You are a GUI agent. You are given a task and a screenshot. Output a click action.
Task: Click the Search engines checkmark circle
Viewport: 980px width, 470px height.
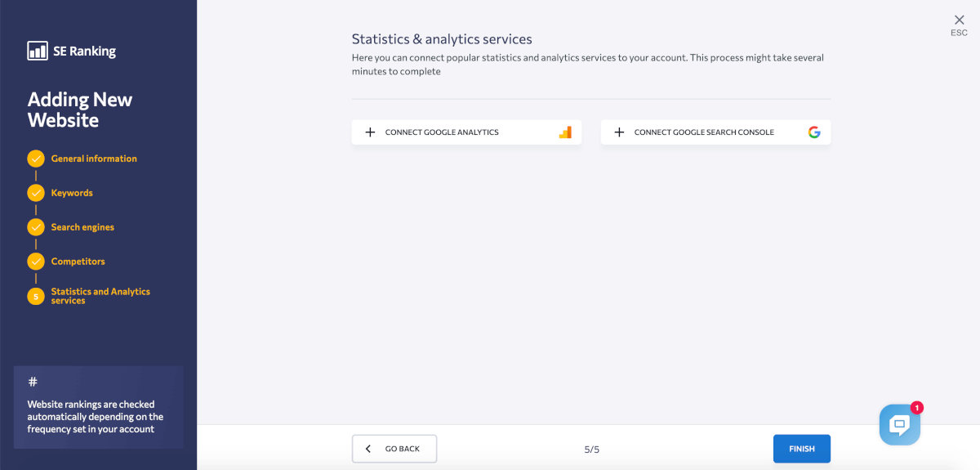pos(36,227)
